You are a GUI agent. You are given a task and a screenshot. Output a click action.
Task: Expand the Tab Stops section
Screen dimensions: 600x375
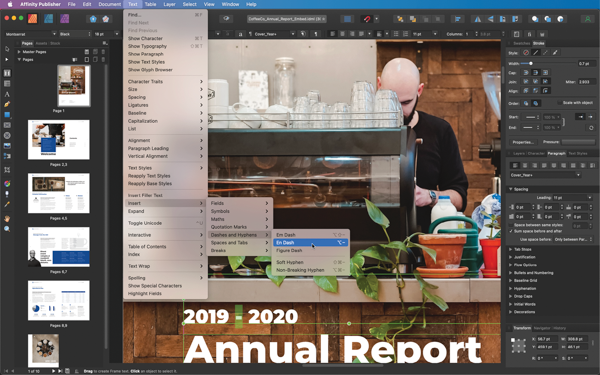(x=510, y=249)
